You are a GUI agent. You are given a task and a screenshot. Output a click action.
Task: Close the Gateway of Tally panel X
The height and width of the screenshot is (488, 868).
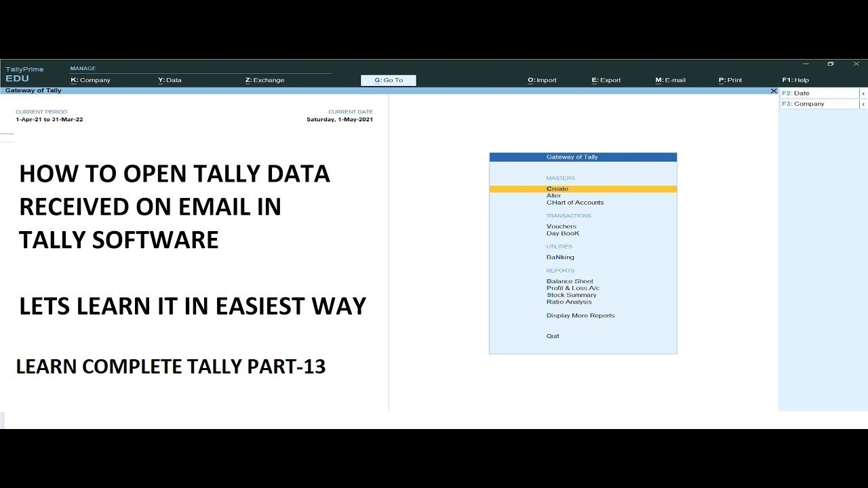[x=774, y=91]
